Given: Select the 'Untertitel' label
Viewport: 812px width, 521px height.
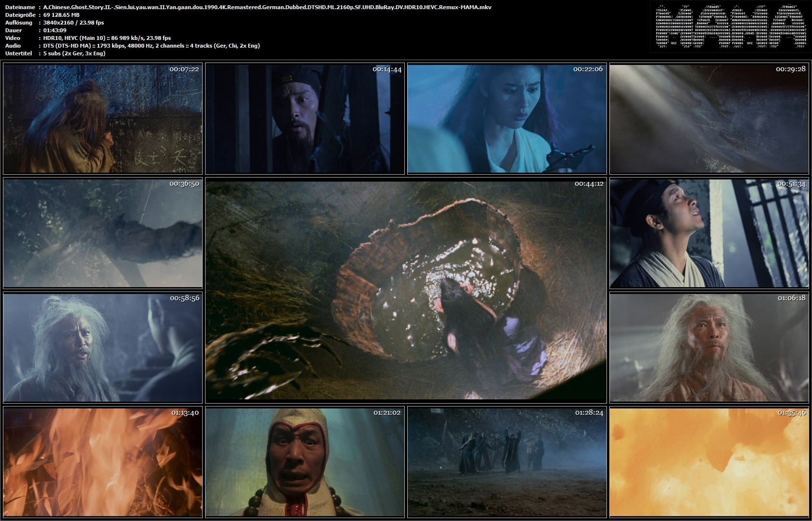Looking at the screenshot, I should pyautogui.click(x=19, y=53).
